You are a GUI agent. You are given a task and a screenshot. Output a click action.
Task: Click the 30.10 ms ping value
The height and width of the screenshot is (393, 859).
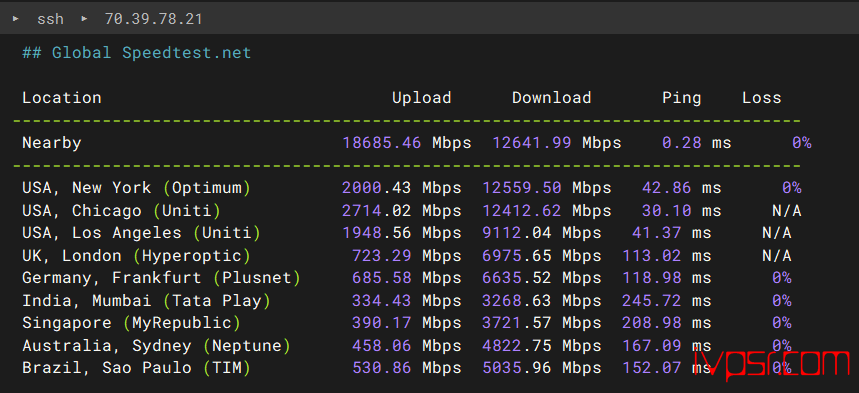tap(682, 210)
